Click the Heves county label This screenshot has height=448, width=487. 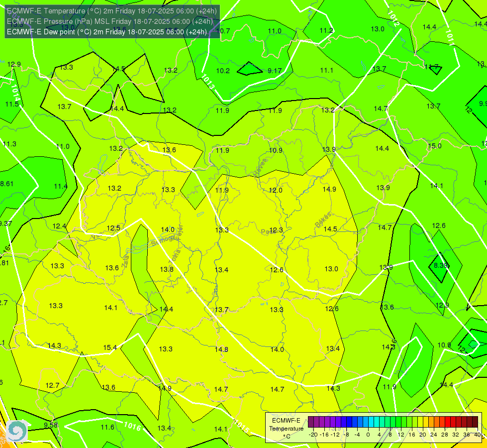point(261,168)
